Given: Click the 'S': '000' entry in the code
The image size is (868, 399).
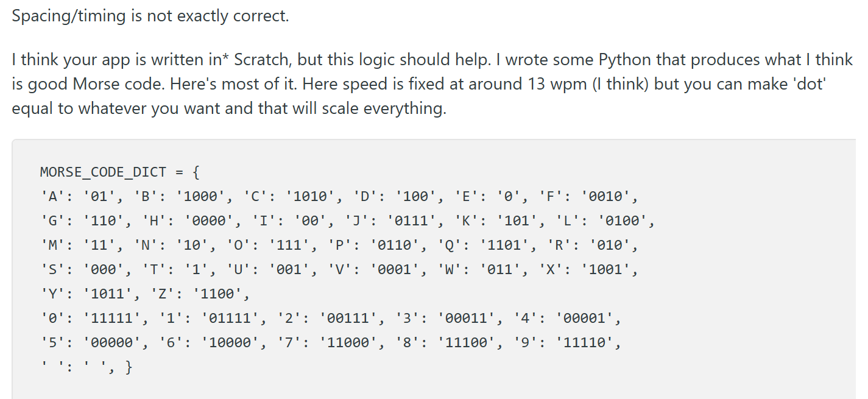Looking at the screenshot, I should pos(82,270).
